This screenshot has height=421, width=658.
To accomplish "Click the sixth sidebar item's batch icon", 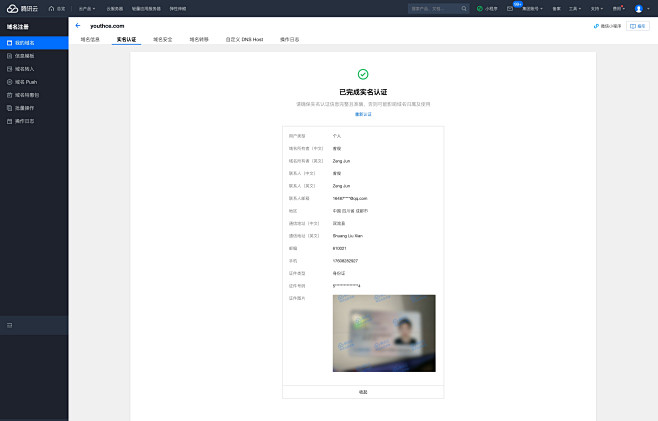I will [10, 108].
